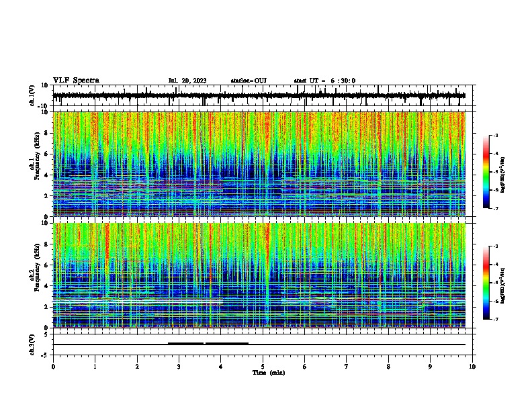Click the "6" kHz tick of ch.2 spectrogram
532x411 pixels.
[47, 265]
